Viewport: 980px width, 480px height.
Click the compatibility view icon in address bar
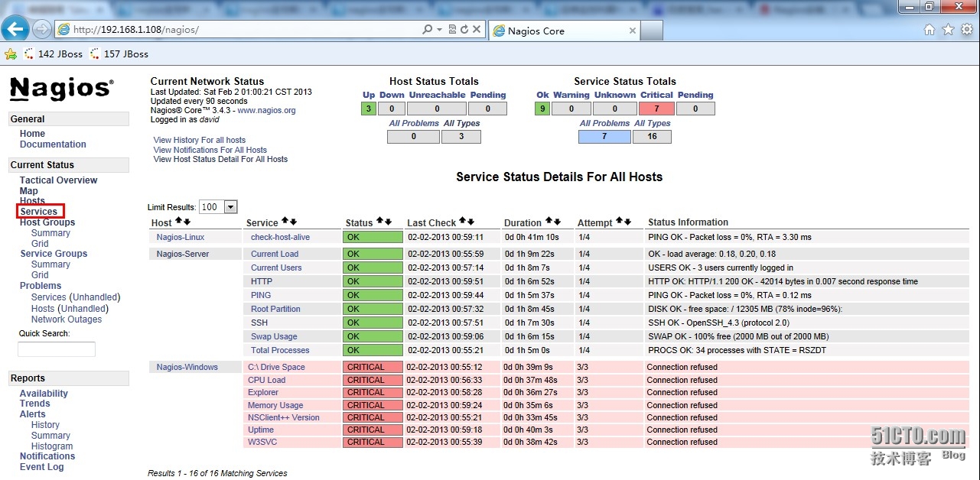click(x=452, y=30)
